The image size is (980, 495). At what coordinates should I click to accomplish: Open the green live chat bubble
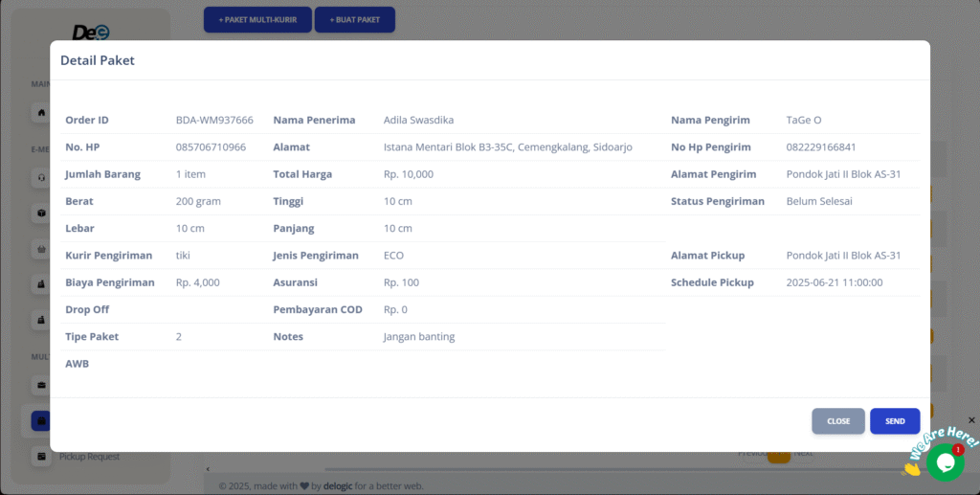pos(945,462)
